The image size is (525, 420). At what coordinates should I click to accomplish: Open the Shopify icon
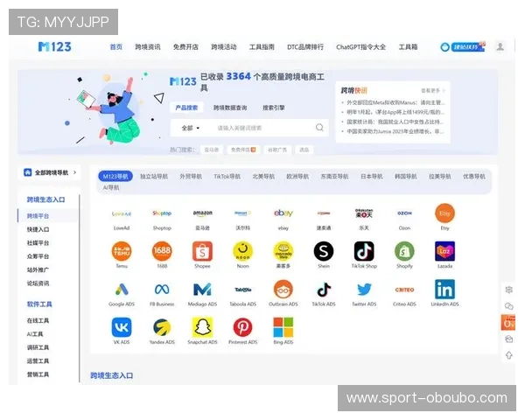(x=404, y=251)
